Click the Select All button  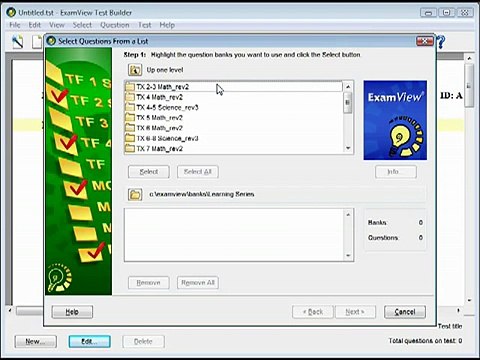click(198, 172)
